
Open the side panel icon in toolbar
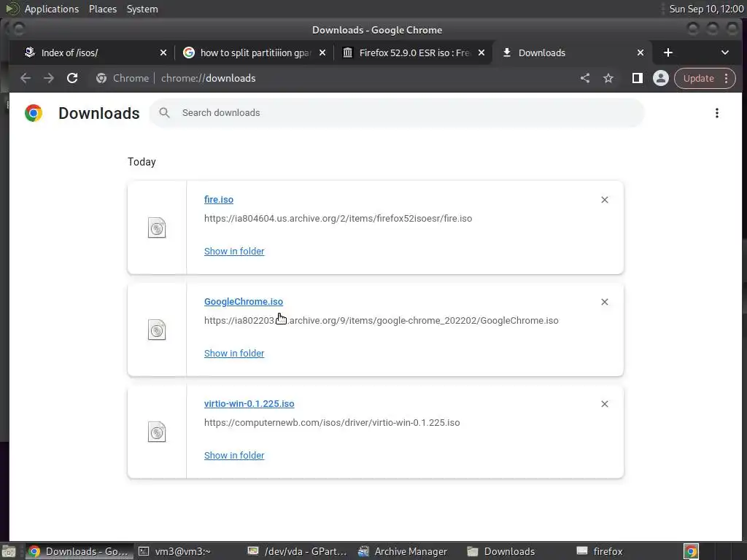[x=637, y=78]
